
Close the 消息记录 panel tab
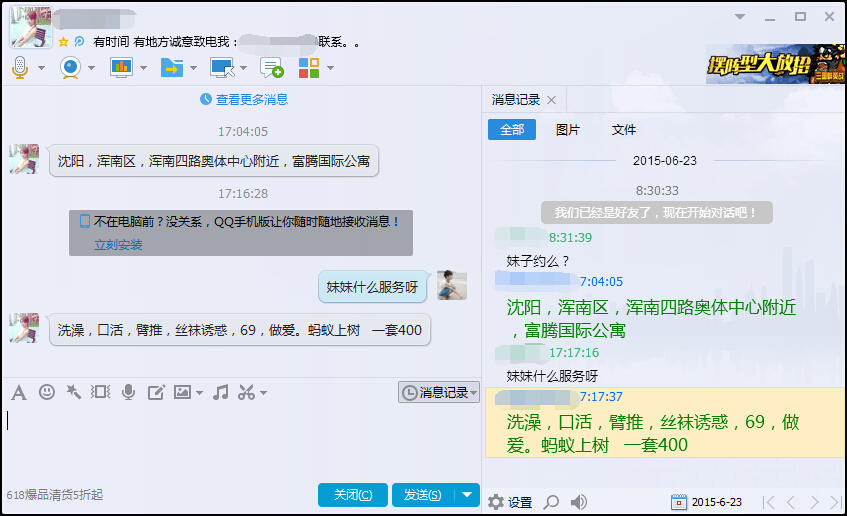pos(552,100)
